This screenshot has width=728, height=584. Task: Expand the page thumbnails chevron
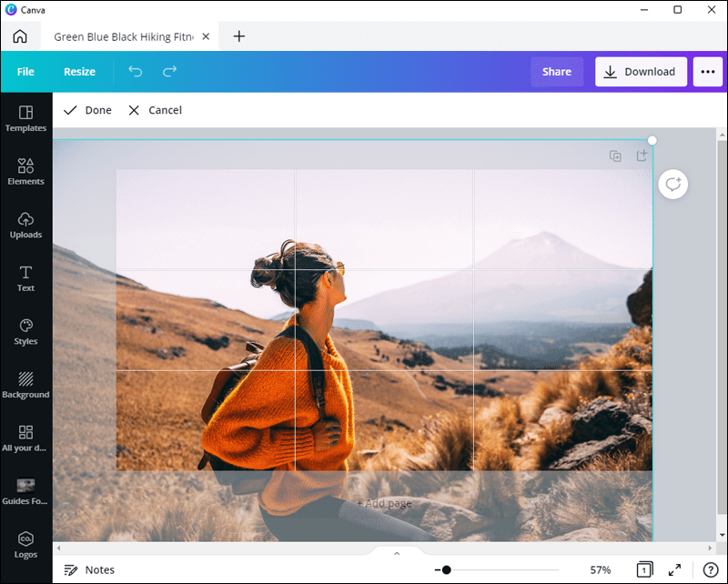(397, 553)
